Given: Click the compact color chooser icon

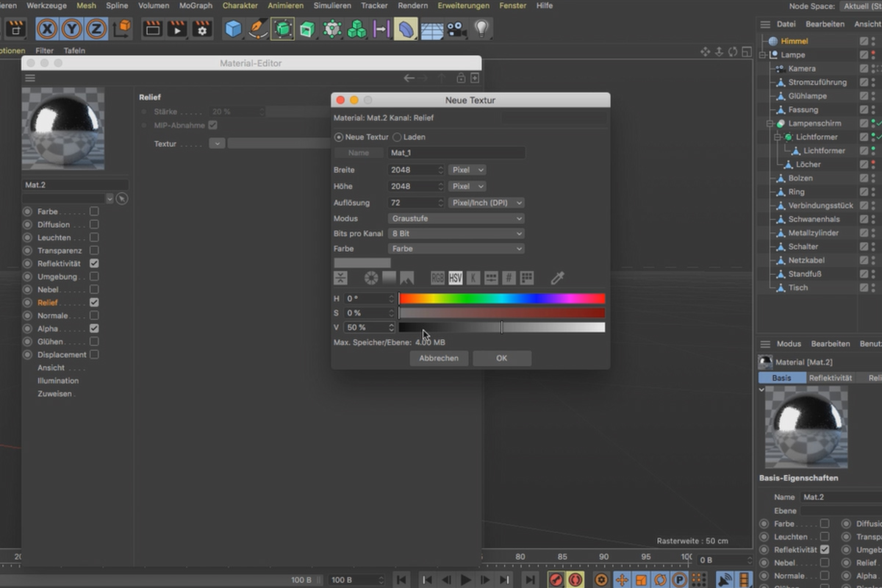Looking at the screenshot, I should pyautogui.click(x=340, y=278).
